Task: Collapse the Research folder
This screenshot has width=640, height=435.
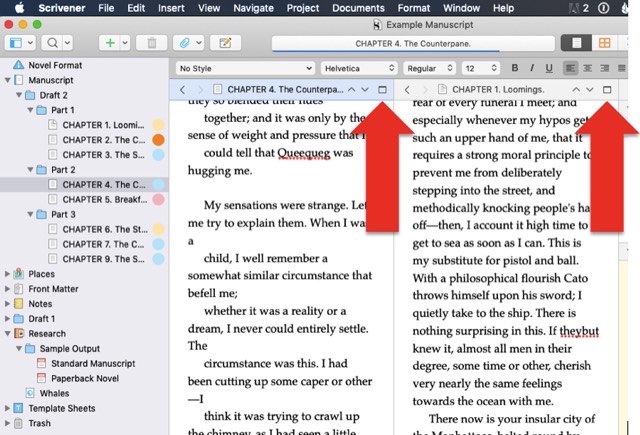Action: pos(7,333)
